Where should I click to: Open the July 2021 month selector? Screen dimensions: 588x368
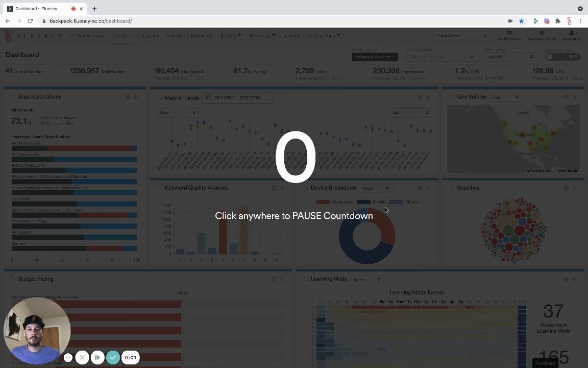click(509, 57)
